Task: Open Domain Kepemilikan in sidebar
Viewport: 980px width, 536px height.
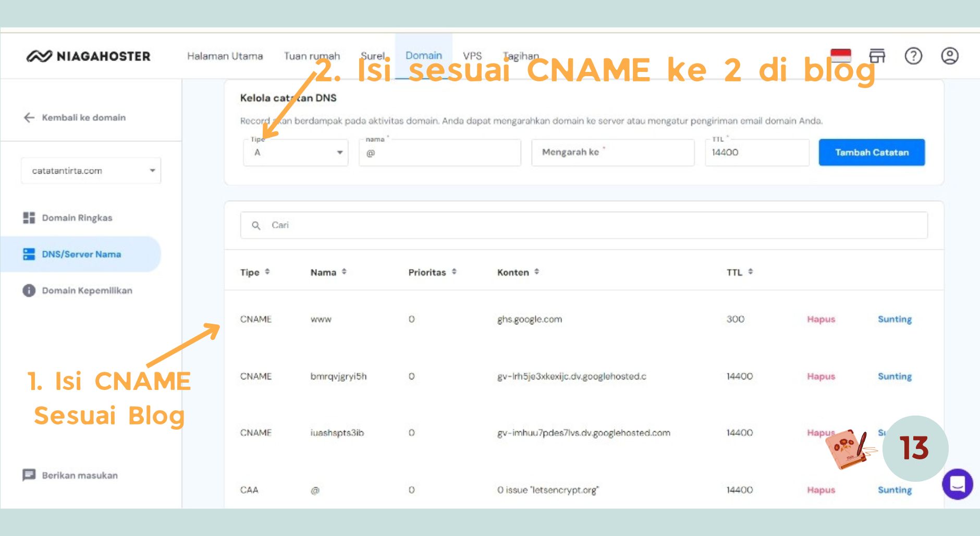Action: click(x=87, y=290)
